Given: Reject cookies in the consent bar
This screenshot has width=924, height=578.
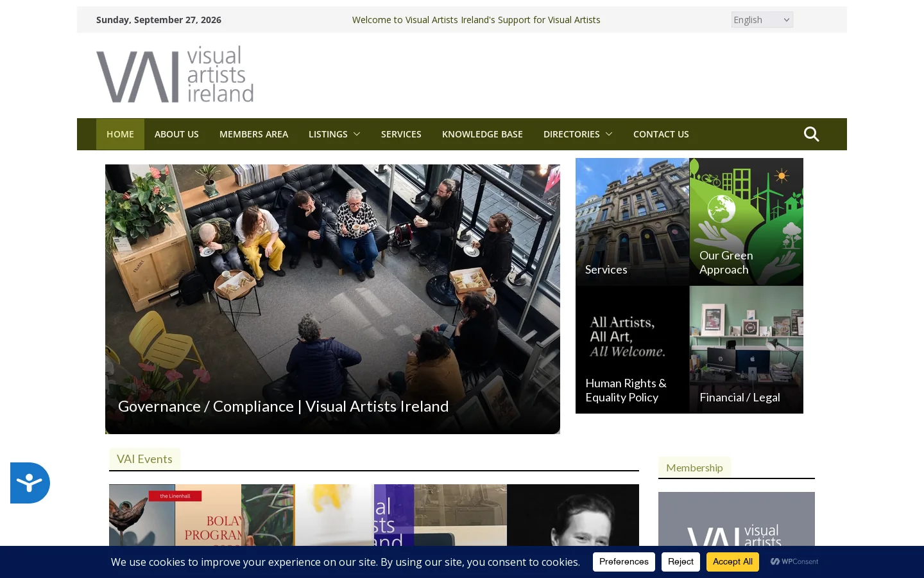Looking at the screenshot, I should (x=681, y=562).
